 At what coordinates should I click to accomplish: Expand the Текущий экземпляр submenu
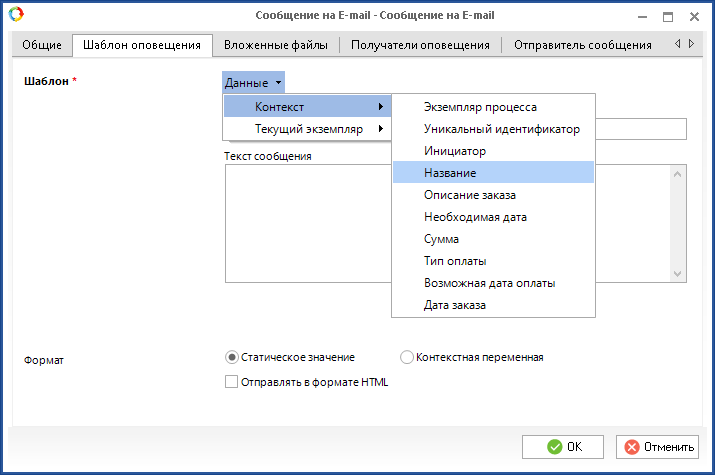tap(306, 129)
